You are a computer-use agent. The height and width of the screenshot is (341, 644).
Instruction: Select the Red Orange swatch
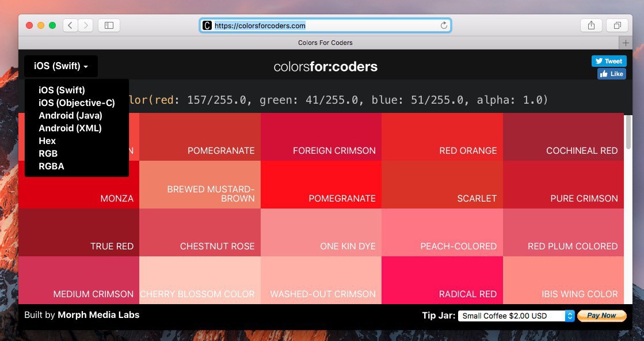[x=443, y=137]
